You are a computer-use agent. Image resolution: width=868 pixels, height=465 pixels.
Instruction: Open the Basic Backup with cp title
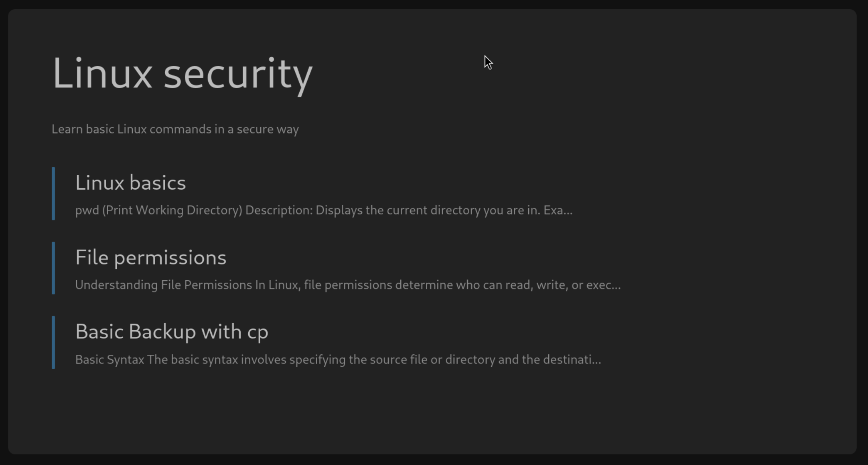pyautogui.click(x=172, y=332)
